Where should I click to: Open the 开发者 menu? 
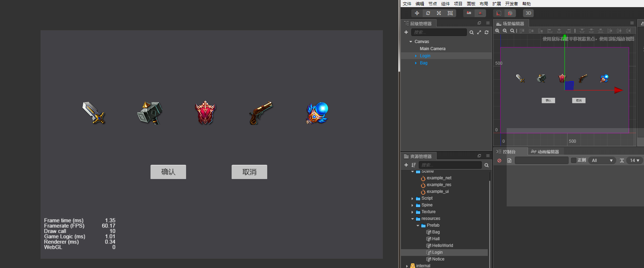pos(512,4)
